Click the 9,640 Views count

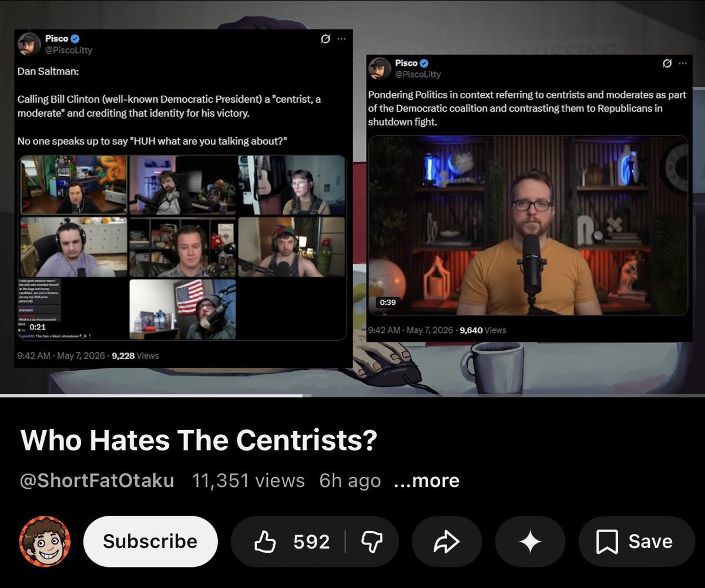(x=482, y=330)
